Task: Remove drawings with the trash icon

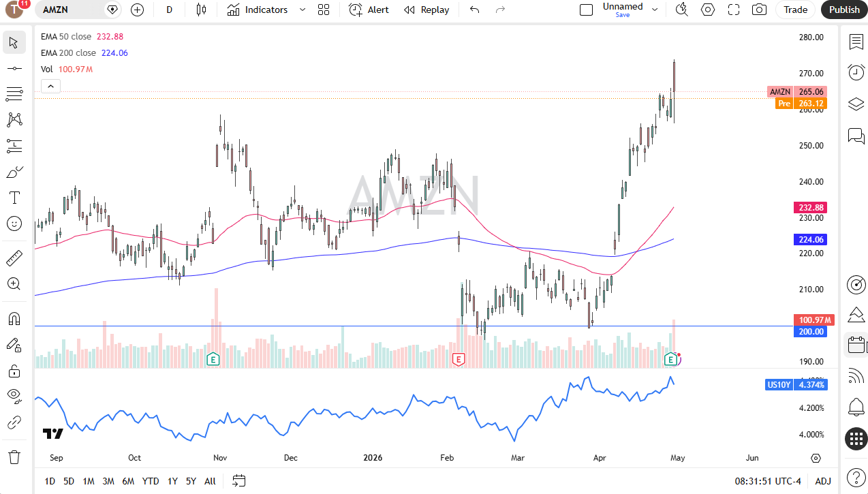Action: pyautogui.click(x=14, y=457)
